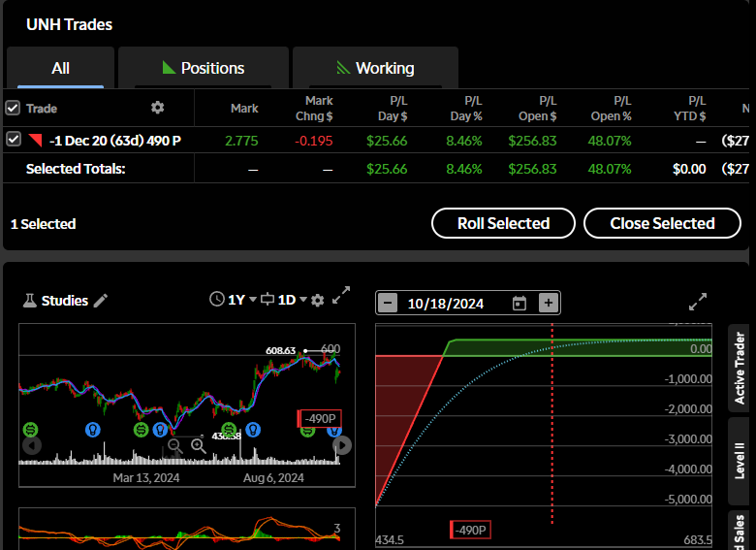Zoom out the price chart
The height and width of the screenshot is (550, 756).
(x=175, y=446)
